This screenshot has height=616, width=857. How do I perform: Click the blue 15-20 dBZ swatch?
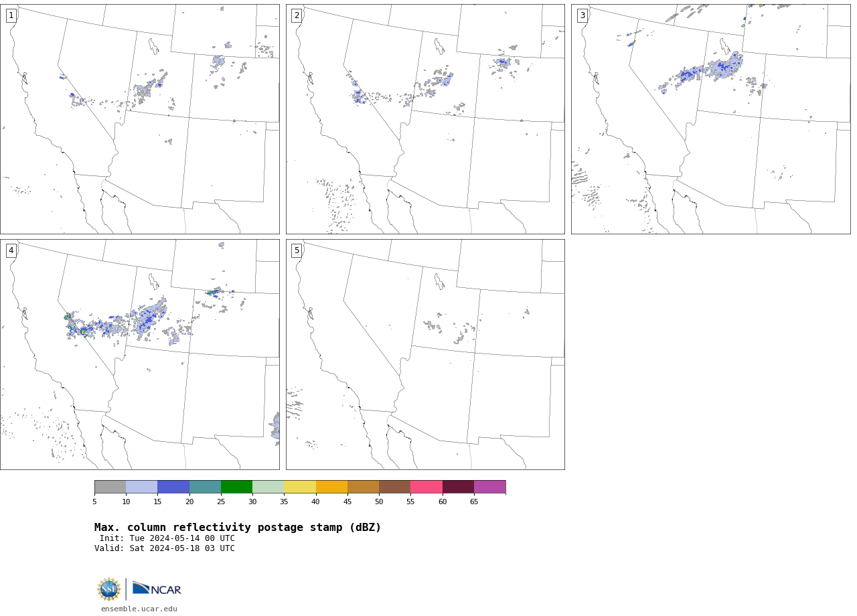tap(173, 487)
